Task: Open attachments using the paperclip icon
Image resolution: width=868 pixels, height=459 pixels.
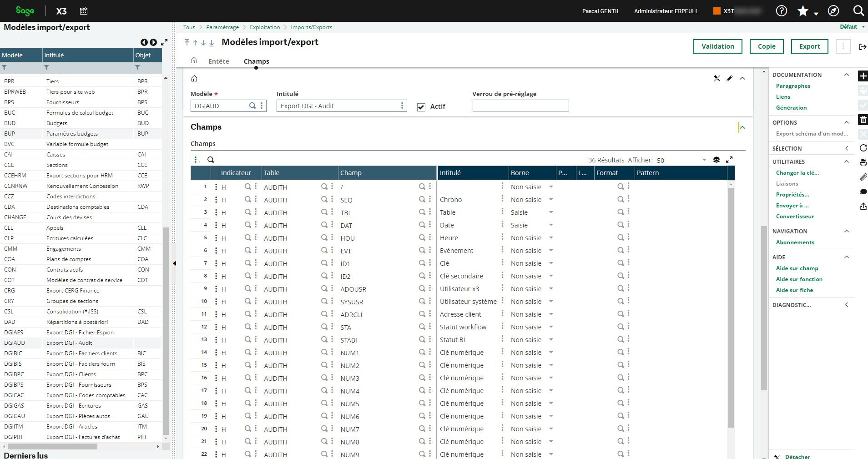Action: [863, 177]
